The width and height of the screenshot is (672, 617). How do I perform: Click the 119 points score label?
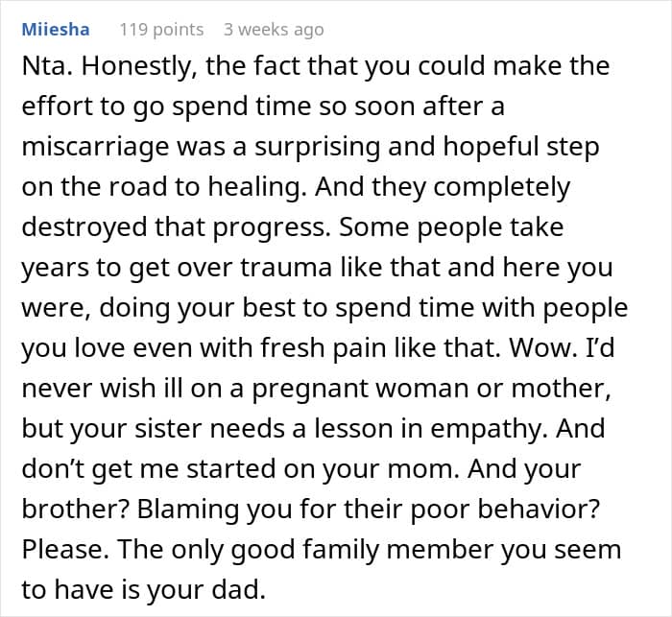[x=161, y=30]
